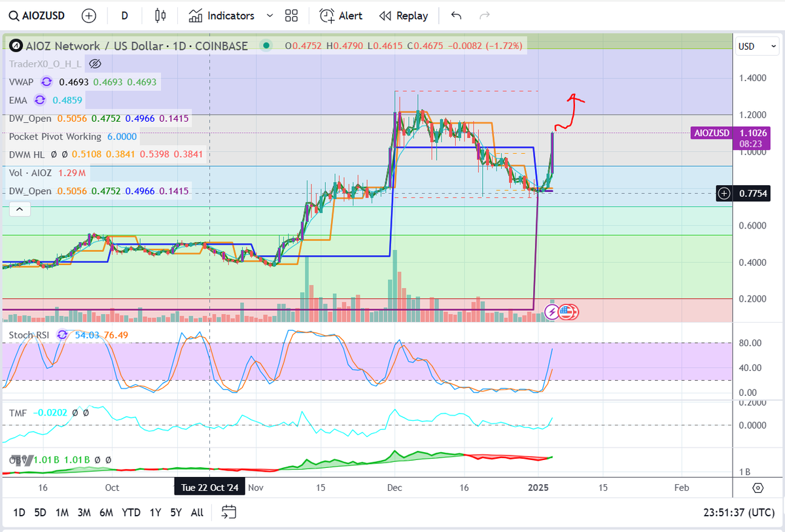Redo the last chart action
Screen dimensions: 785x532
click(x=485, y=16)
